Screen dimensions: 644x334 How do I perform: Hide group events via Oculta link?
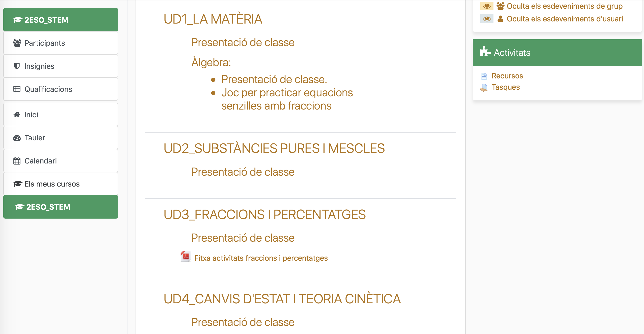pyautogui.click(x=564, y=6)
